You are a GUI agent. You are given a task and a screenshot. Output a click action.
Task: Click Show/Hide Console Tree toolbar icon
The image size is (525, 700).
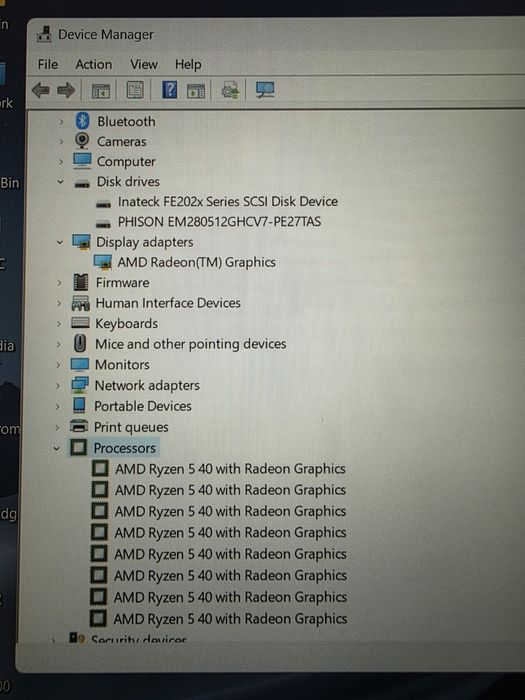(101, 91)
